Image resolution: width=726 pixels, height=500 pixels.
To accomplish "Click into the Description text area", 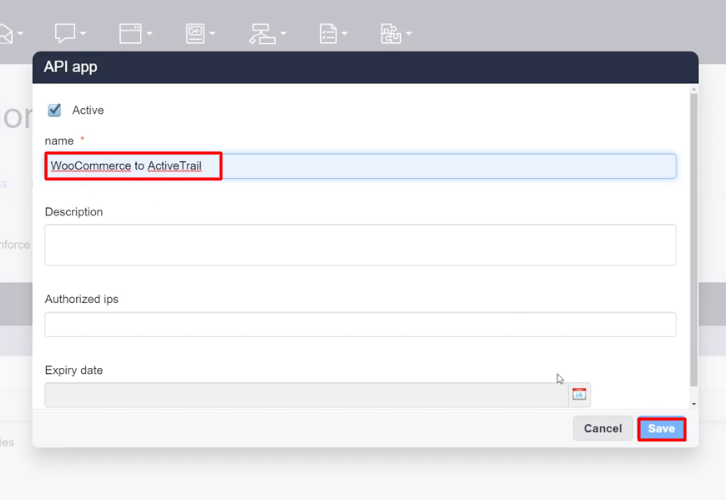I will point(360,245).
